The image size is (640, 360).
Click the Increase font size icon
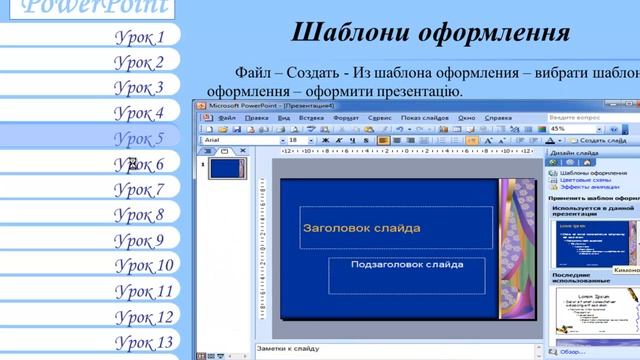tap(488, 140)
